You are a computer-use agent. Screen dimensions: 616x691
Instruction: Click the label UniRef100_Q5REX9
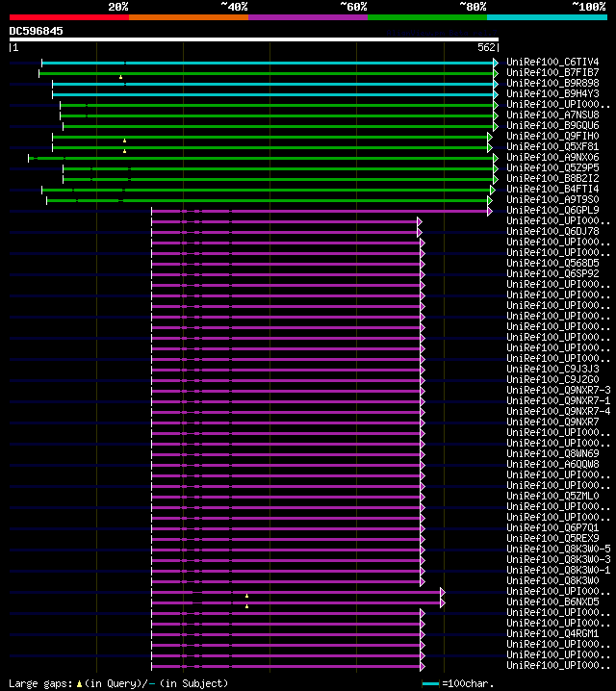click(552, 538)
